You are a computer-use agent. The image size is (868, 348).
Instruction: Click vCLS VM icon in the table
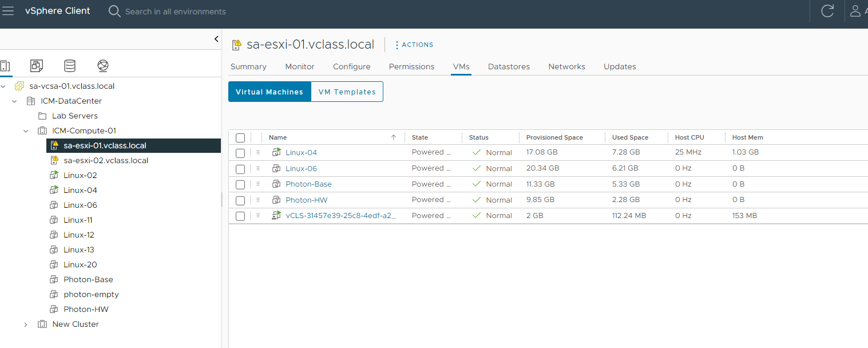point(277,216)
